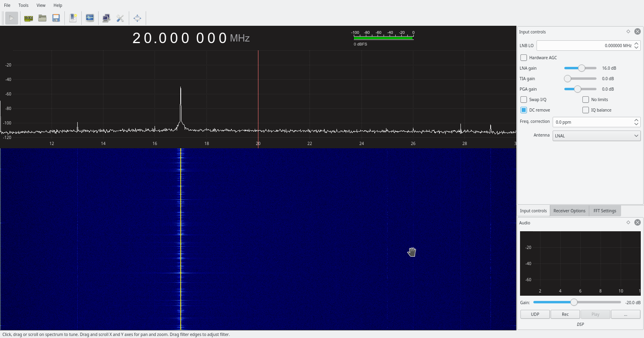Click the "16.0 dB" LNA gain value
This screenshot has width=644, height=338.
[609, 68]
